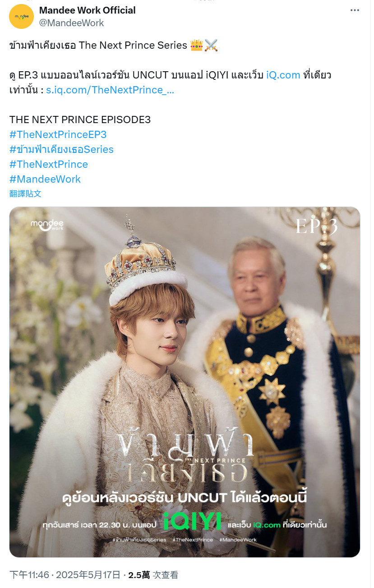Visit the @MandeeWork handle link
Image resolution: width=374 pixels, height=588 pixels.
(x=72, y=23)
